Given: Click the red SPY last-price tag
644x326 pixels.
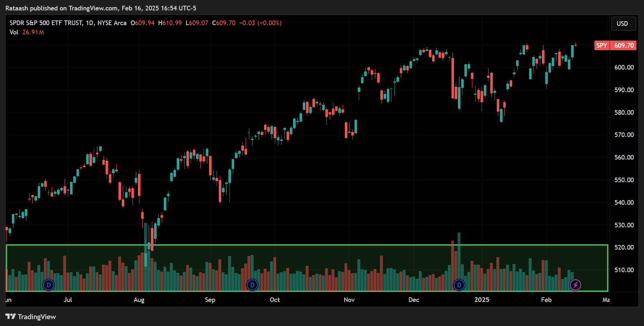Looking at the screenshot, I should click(x=616, y=46).
